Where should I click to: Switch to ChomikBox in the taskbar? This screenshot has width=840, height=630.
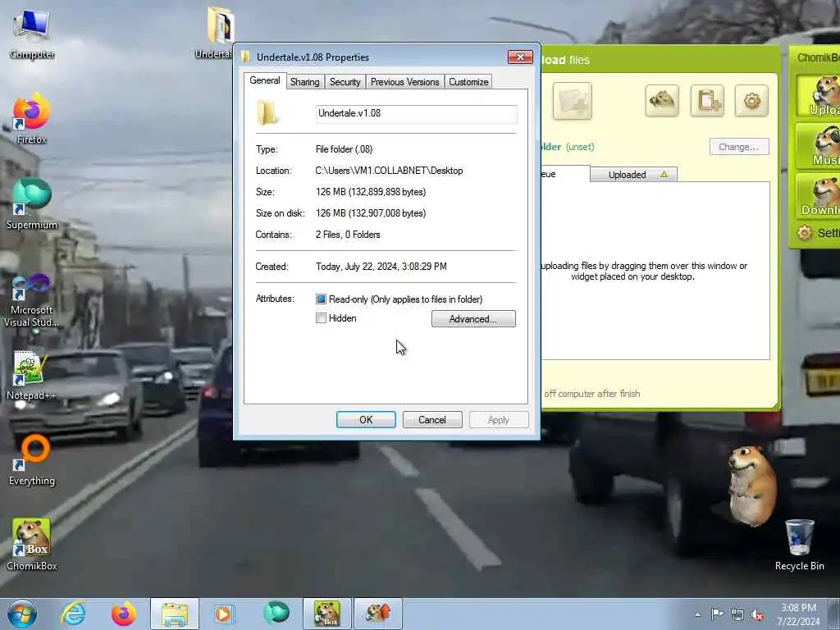(327, 614)
